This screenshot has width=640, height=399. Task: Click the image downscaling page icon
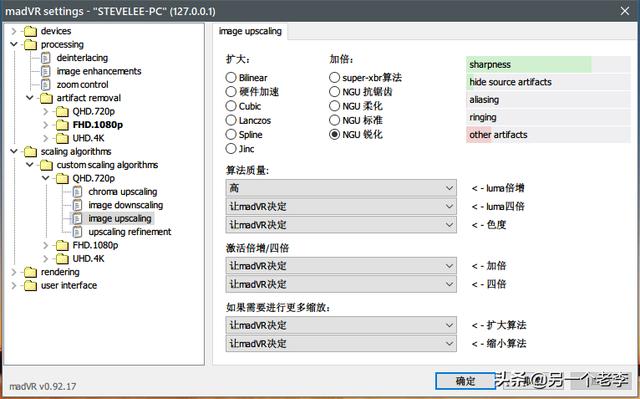pyautogui.click(x=78, y=205)
